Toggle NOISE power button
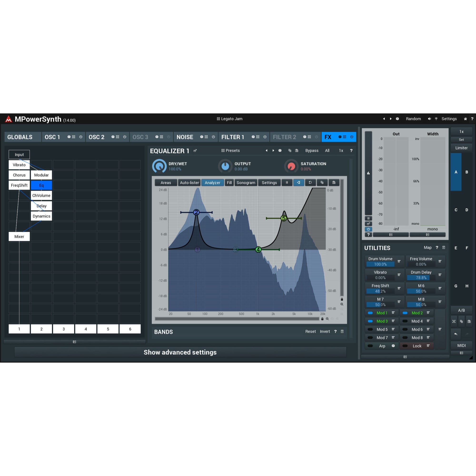This screenshot has width=476, height=476. pyautogui.click(x=213, y=137)
